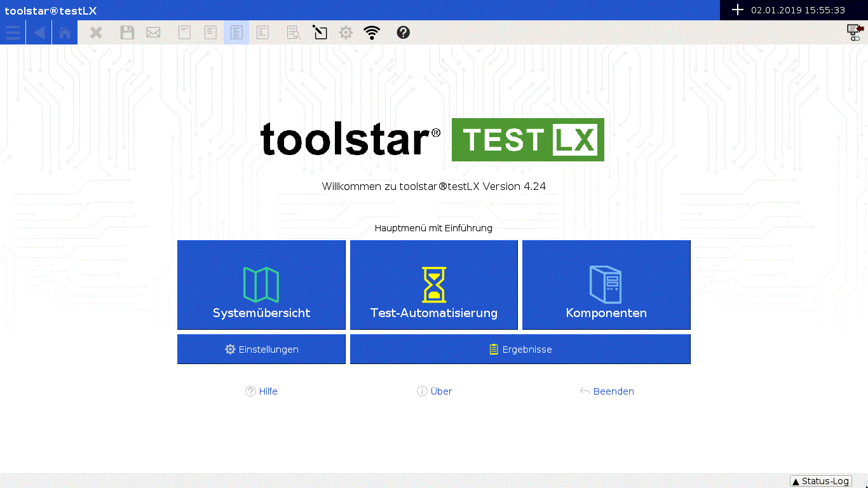This screenshot has height=488, width=868.
Task: Open Einstellungen
Action: click(x=261, y=349)
